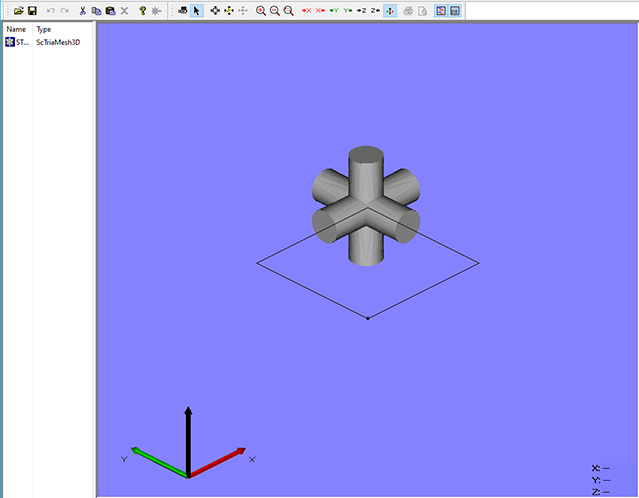The image size is (639, 498).
Task: Select the camera view tool
Action: pos(182,10)
